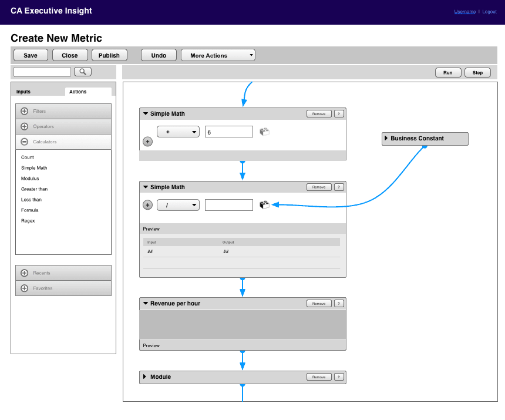Open help icon on the first Simple Math block
Image resolution: width=505 pixels, height=420 pixels.
pyautogui.click(x=338, y=113)
